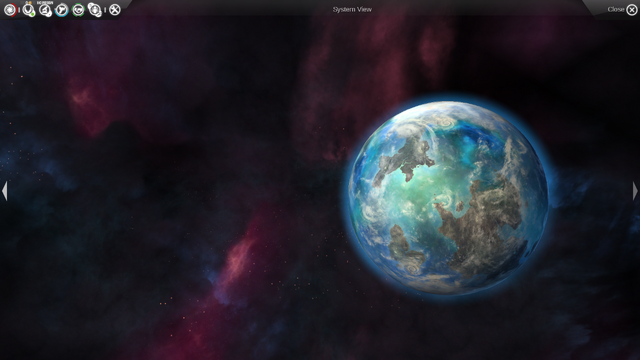Select the blue ocean planet
640x360 pixels.
[448, 197]
